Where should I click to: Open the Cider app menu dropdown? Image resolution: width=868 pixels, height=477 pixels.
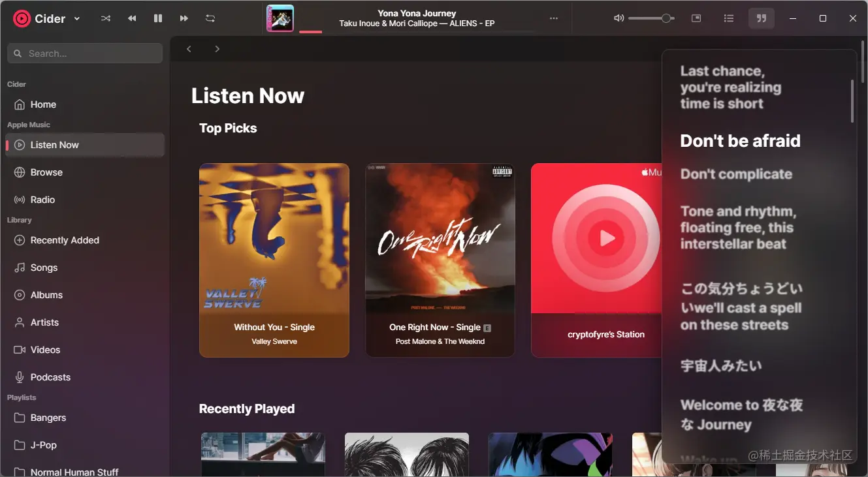point(77,19)
